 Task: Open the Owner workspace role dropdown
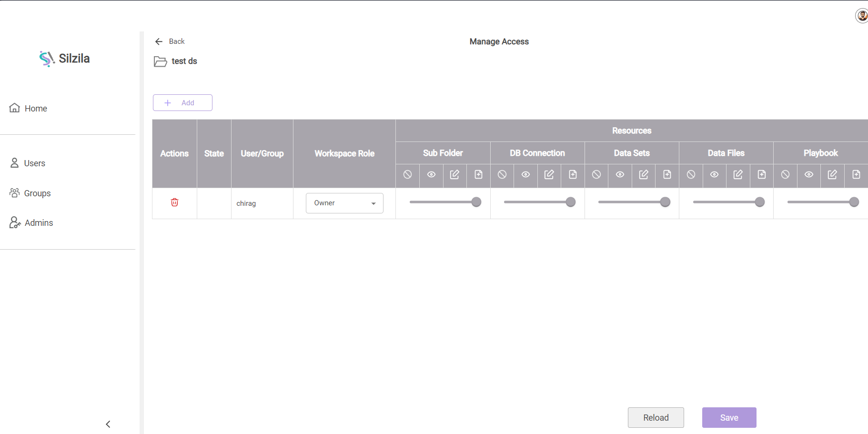point(344,203)
